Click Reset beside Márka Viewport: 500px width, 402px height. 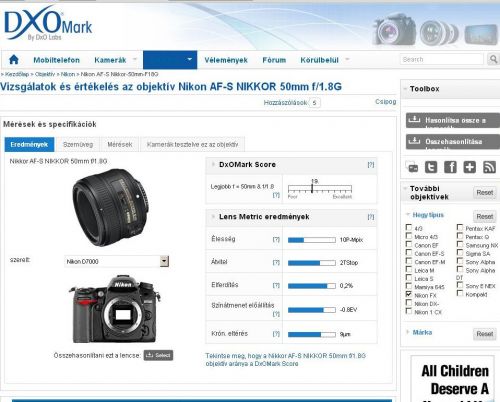(485, 334)
